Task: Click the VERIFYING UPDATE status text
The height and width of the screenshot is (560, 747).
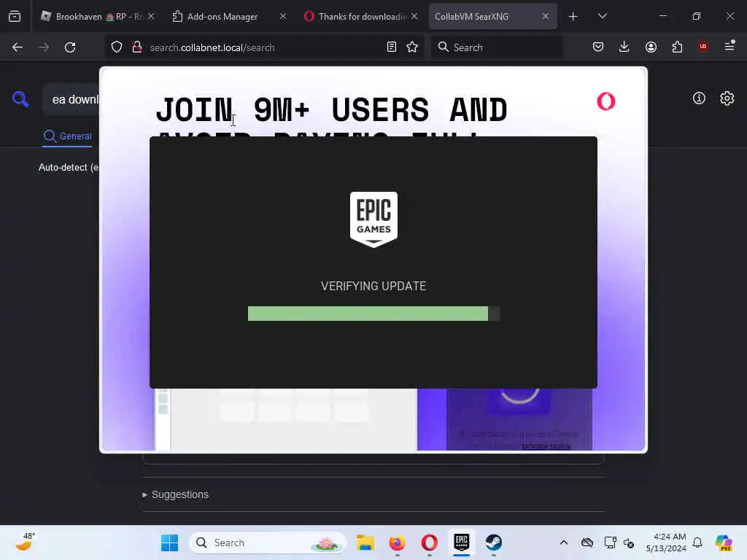Action: click(373, 286)
